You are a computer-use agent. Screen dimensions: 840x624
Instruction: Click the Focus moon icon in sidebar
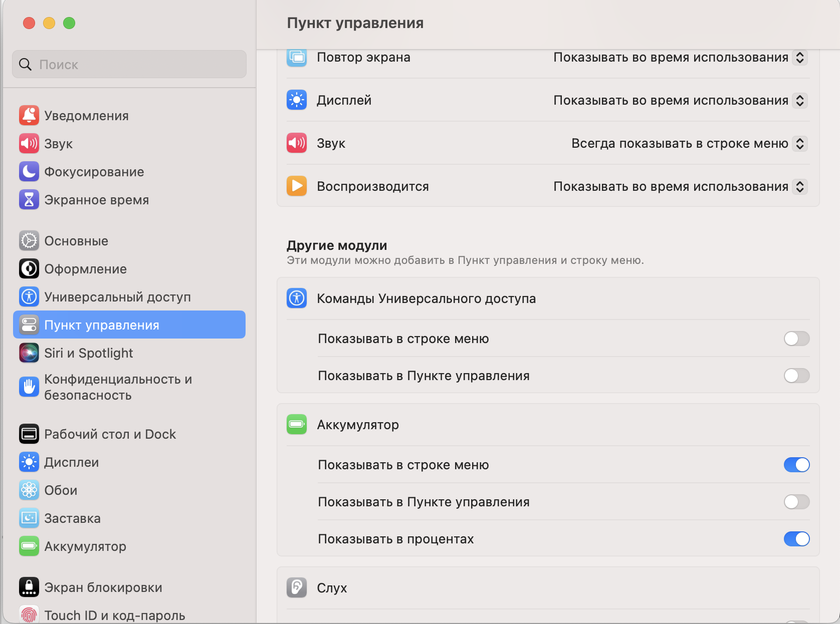click(x=29, y=172)
